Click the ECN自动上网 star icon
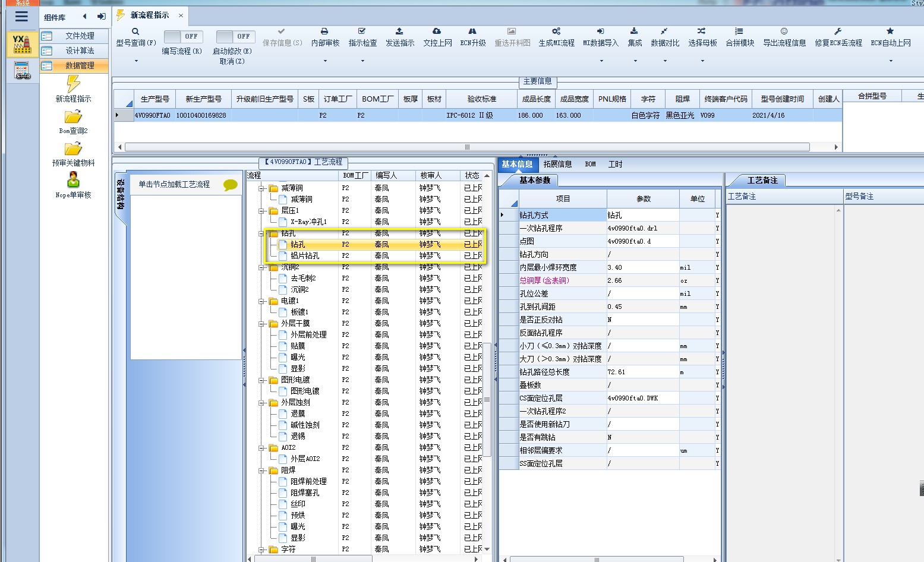The image size is (924, 562). [890, 31]
